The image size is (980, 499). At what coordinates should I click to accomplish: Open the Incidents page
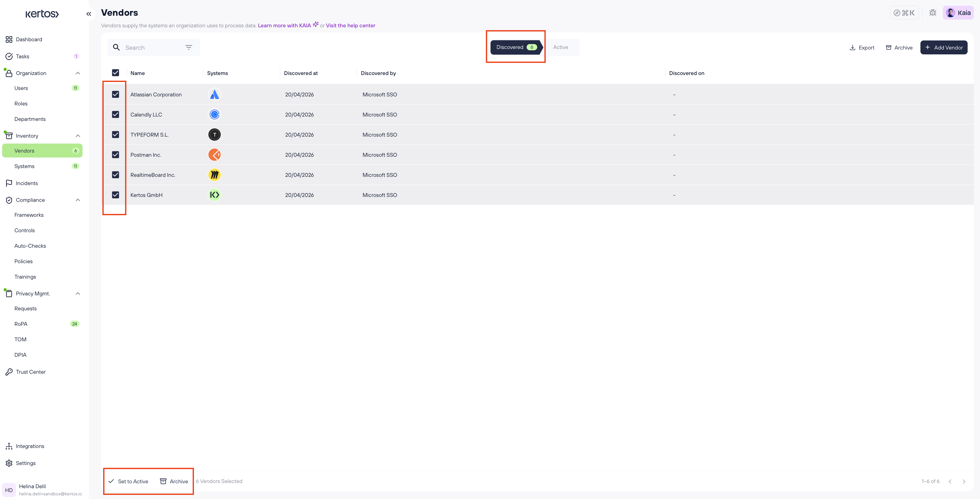(x=42, y=183)
